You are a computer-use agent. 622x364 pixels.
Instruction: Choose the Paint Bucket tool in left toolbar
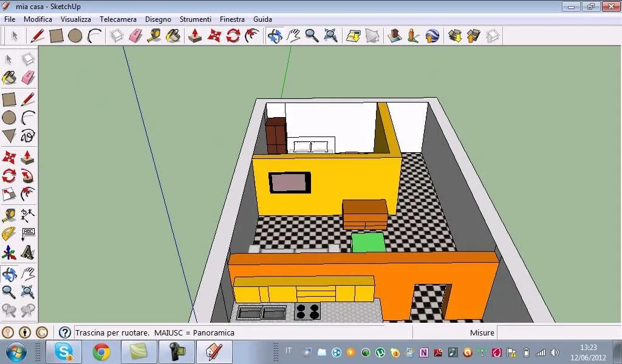(9, 78)
